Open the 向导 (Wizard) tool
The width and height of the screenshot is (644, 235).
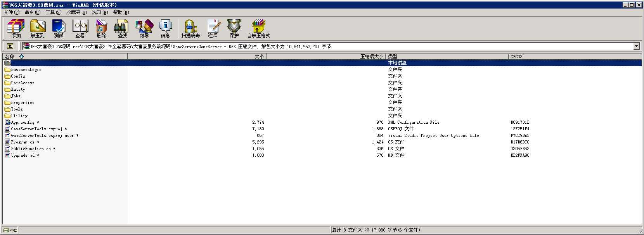[144, 28]
